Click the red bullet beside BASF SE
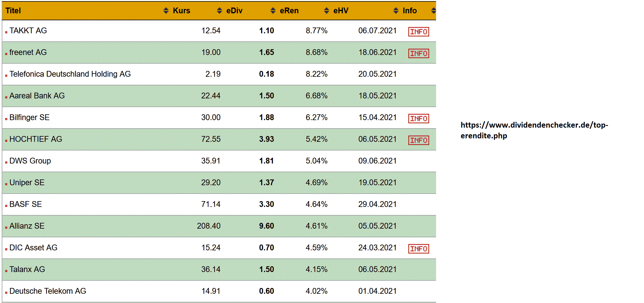Viewport: 644px width, 303px height. coord(6,206)
